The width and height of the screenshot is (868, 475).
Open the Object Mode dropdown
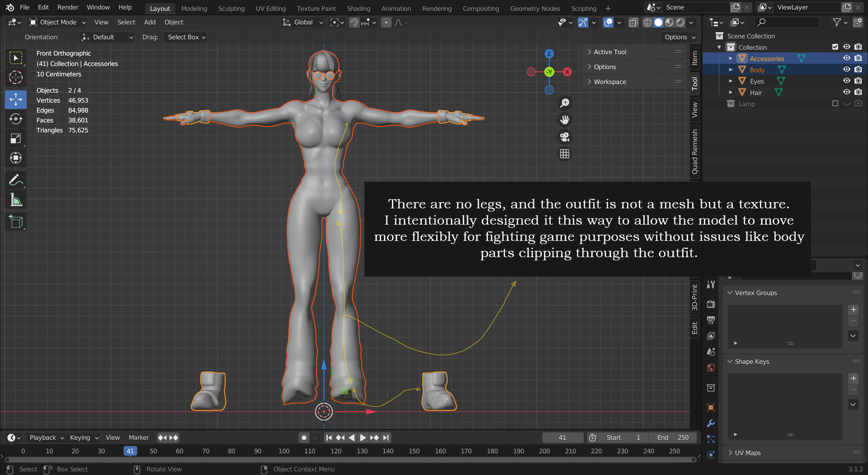[x=57, y=22]
